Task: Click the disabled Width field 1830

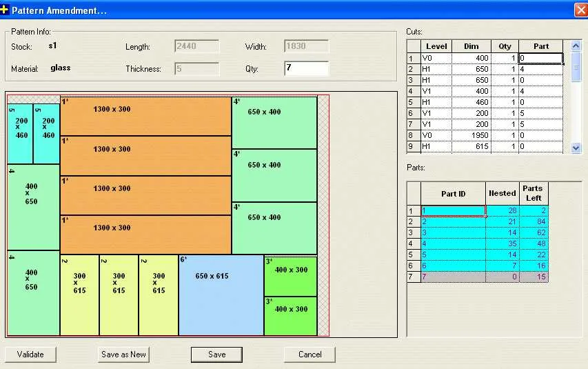Action: pos(306,46)
